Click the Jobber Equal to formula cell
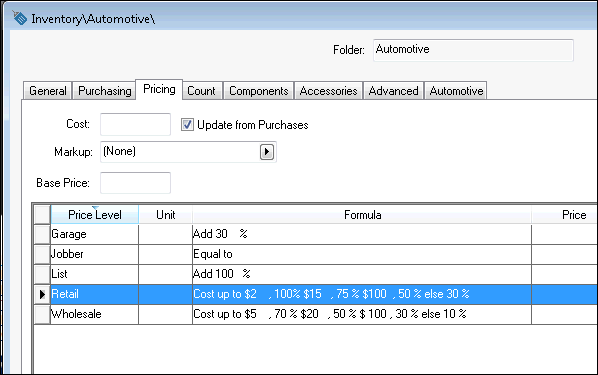 click(x=362, y=254)
